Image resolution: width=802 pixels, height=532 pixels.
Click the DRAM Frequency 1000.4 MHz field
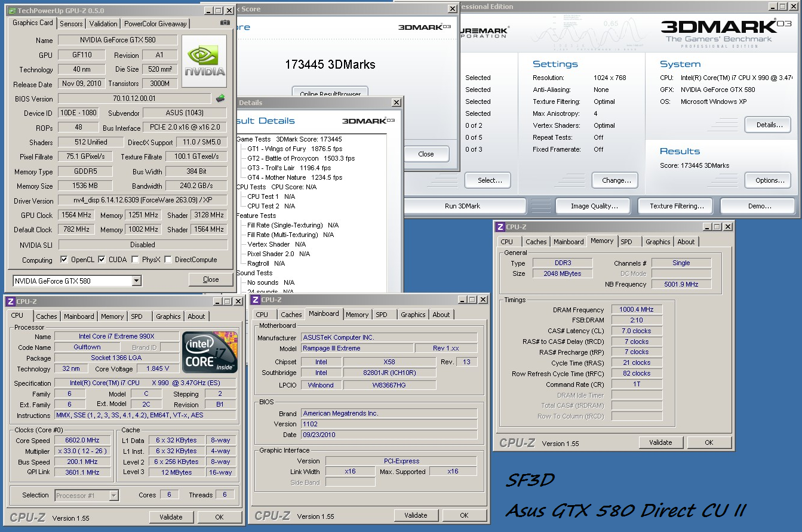[x=637, y=310]
